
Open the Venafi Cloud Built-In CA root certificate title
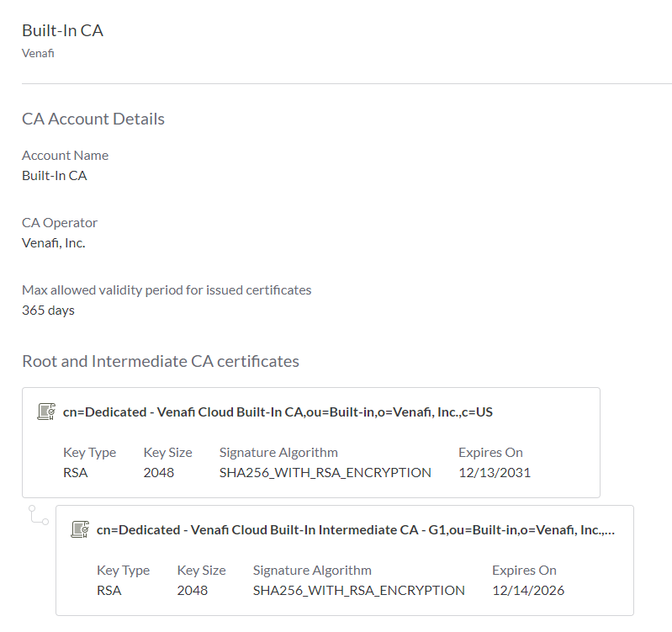click(278, 412)
